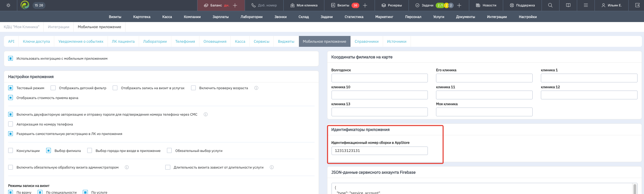This screenshot has height=194, width=644.
Task: Switch to the Справочники tab
Action: click(366, 41)
